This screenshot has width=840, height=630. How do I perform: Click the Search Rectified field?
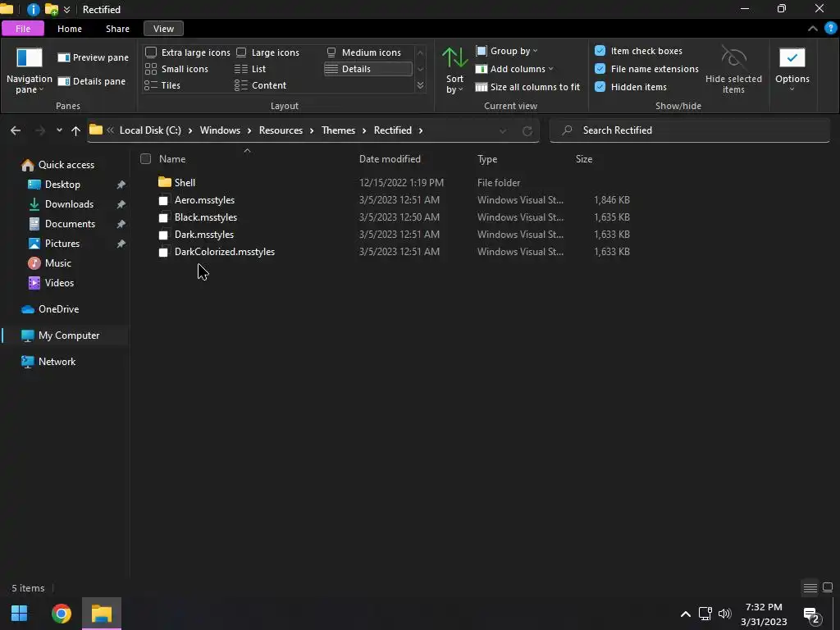point(689,130)
